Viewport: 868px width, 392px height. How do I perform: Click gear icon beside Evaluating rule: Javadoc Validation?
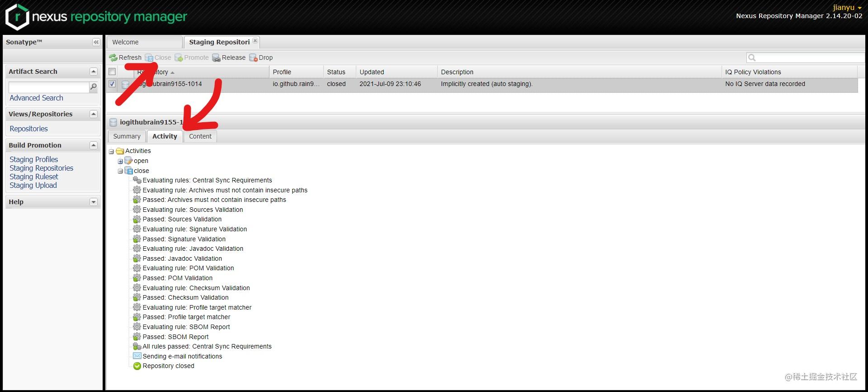coord(137,249)
